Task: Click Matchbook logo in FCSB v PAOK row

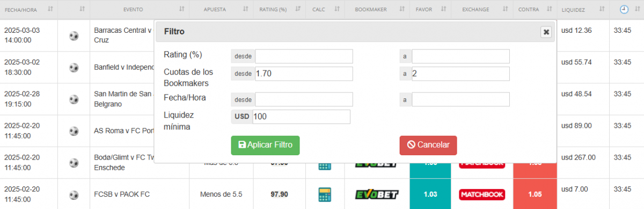Action: (x=482, y=194)
